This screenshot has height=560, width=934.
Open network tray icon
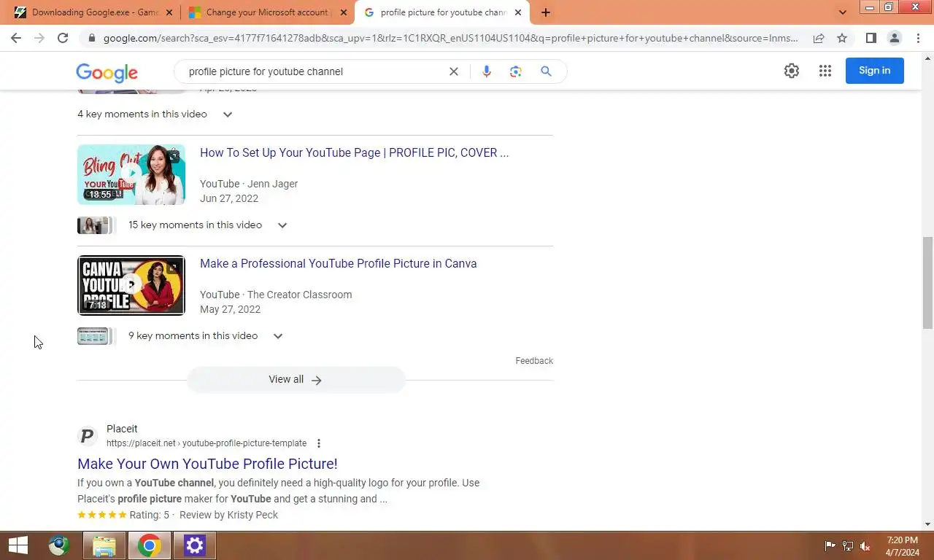coord(848,546)
